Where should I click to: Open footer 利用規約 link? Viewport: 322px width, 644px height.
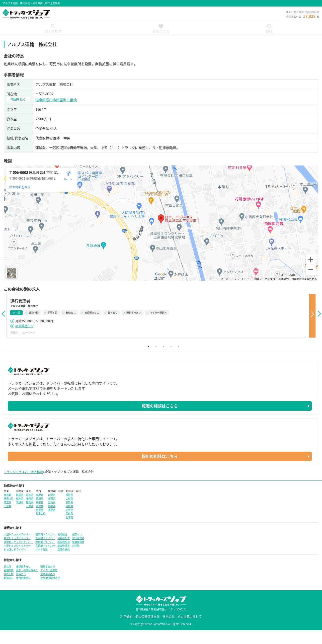[126, 617]
